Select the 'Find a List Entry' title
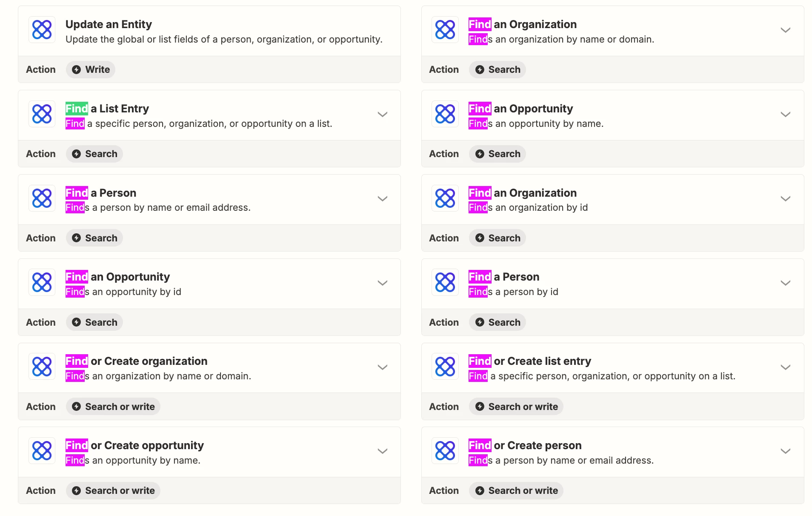Screen dimensions: 812x516 point(107,109)
